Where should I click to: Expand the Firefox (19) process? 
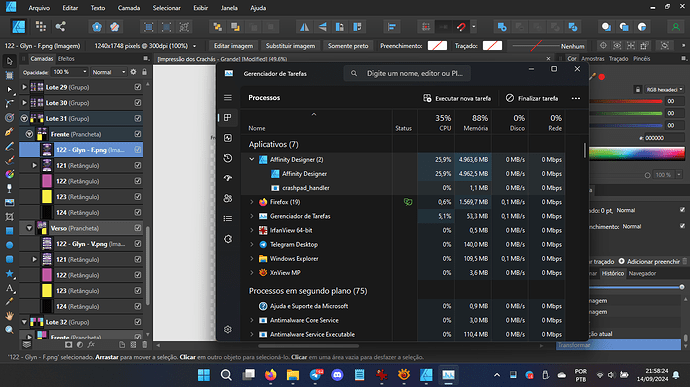pos(252,202)
